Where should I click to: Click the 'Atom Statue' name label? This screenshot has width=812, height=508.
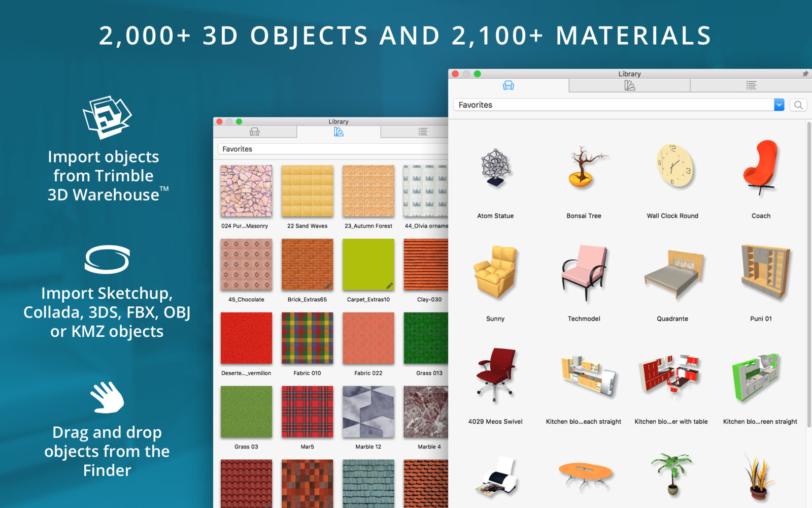click(495, 216)
